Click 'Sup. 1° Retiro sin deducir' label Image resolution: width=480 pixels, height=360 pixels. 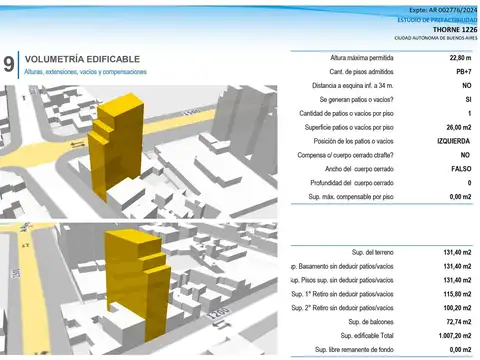(x=342, y=294)
